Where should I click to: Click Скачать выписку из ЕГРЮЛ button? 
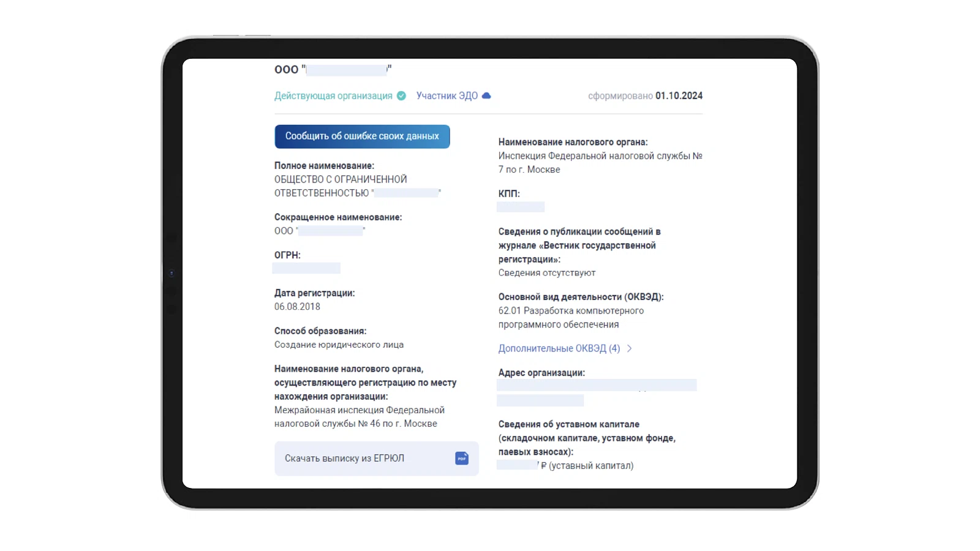[377, 459]
